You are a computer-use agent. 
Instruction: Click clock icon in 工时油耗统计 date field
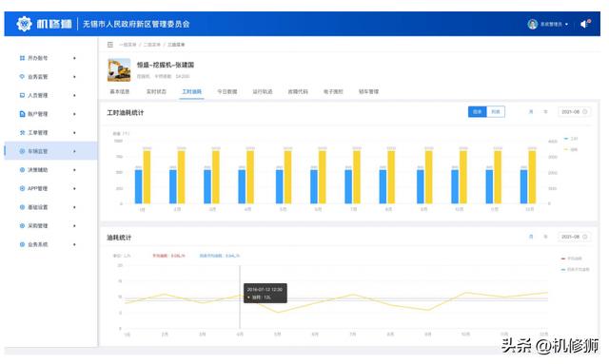click(584, 112)
